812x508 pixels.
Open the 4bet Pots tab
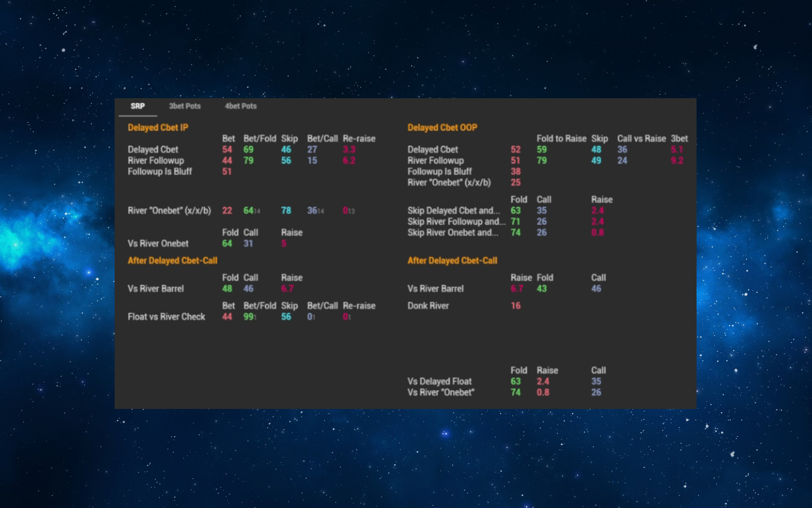[240, 106]
